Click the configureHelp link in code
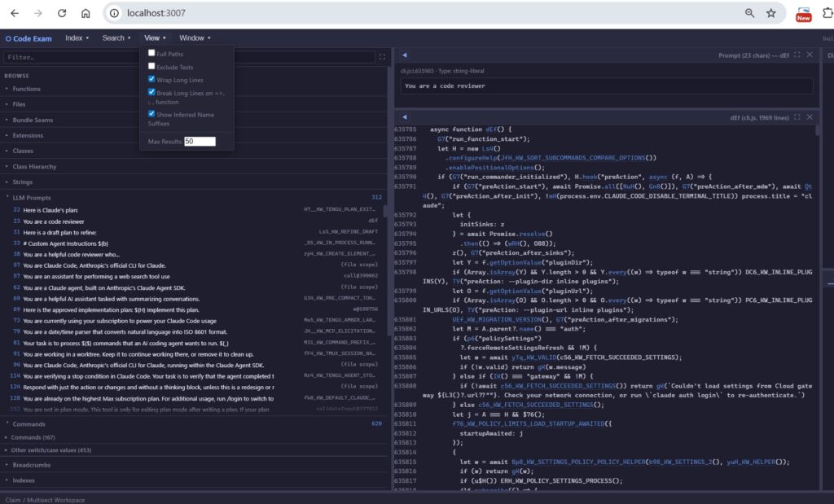 pyautogui.click(x=473, y=158)
